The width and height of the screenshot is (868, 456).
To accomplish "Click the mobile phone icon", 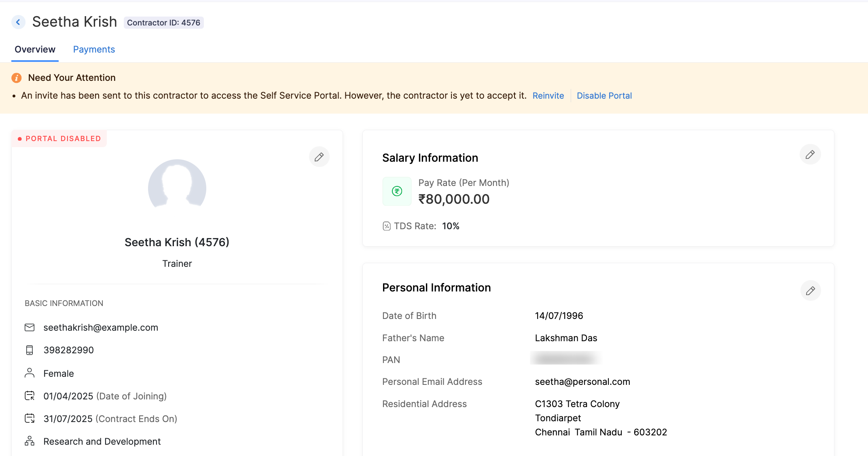I will [x=30, y=350].
